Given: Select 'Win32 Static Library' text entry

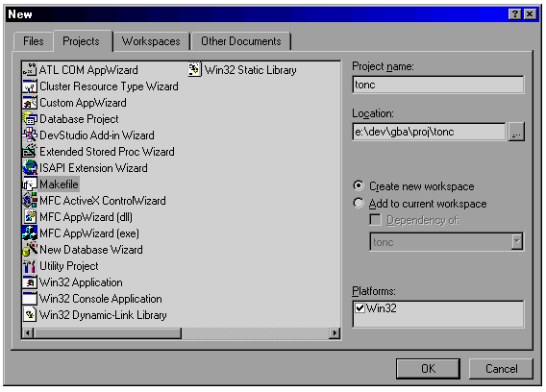Looking at the screenshot, I should coord(250,70).
